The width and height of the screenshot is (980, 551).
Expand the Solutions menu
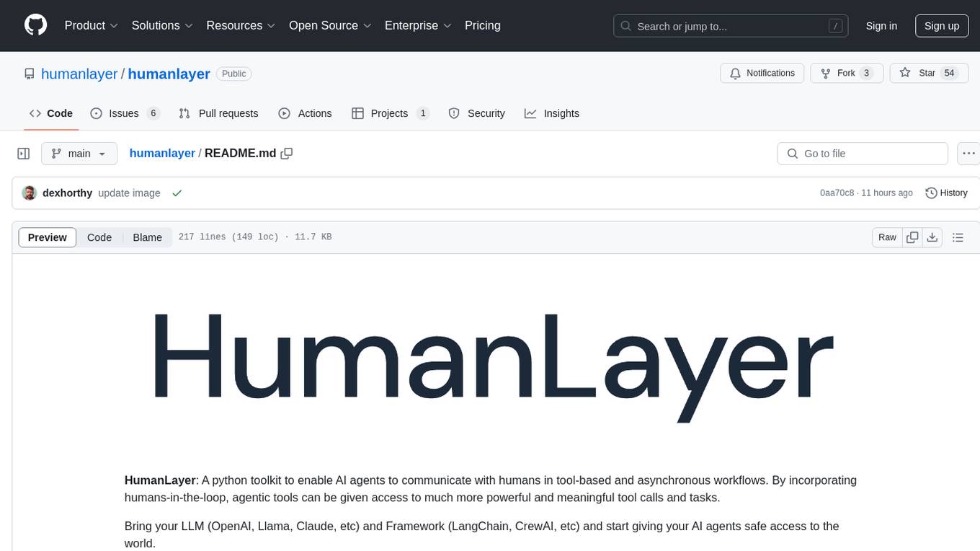tap(163, 25)
